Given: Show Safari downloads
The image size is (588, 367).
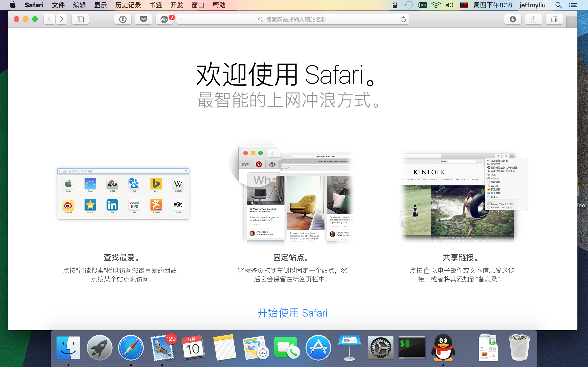Looking at the screenshot, I should [x=513, y=19].
